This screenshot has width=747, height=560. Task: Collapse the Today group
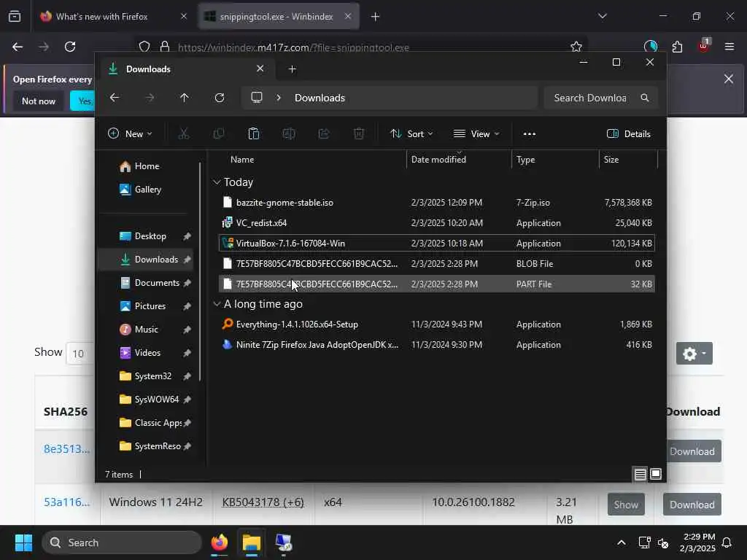pos(217,182)
